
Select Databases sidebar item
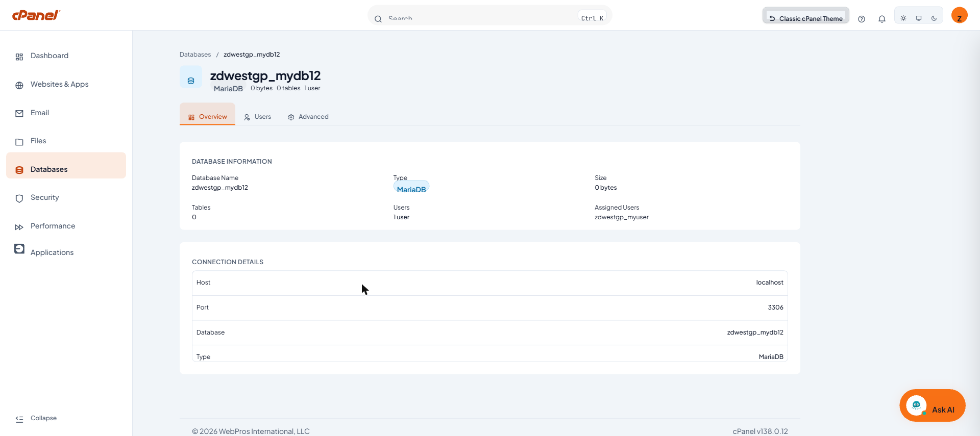pyautogui.click(x=66, y=166)
